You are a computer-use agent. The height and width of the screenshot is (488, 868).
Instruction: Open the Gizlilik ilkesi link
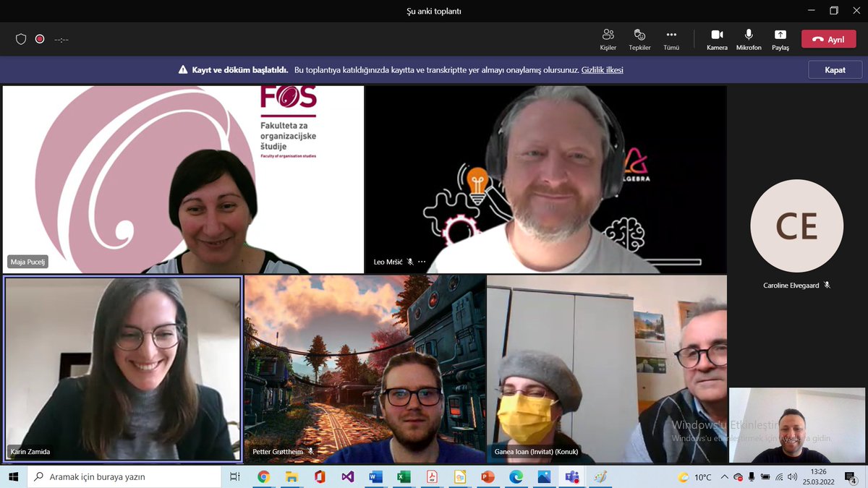[x=602, y=70]
